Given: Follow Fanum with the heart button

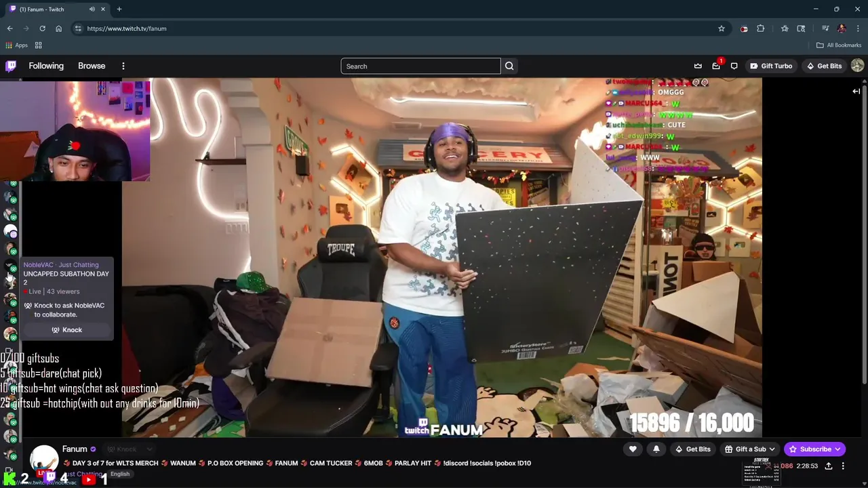Looking at the screenshot, I should coord(633,449).
